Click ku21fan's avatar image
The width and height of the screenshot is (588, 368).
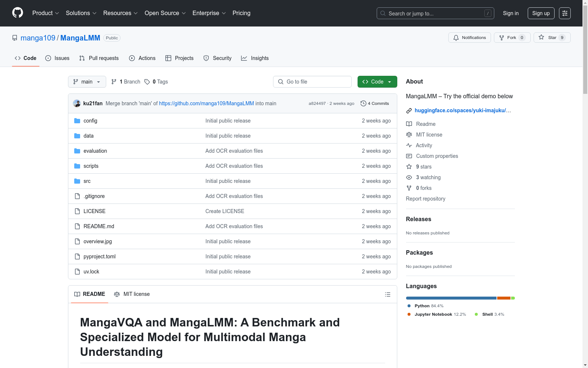pos(77,103)
